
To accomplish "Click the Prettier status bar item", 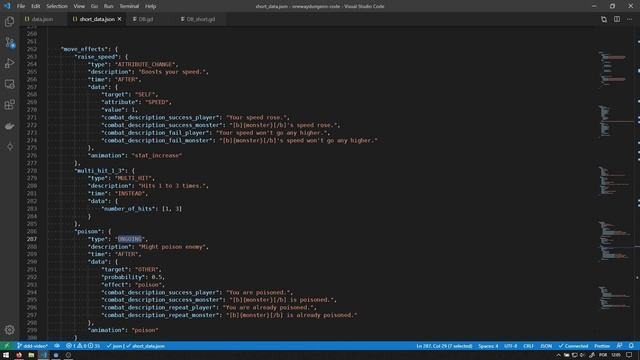I will (602, 346).
